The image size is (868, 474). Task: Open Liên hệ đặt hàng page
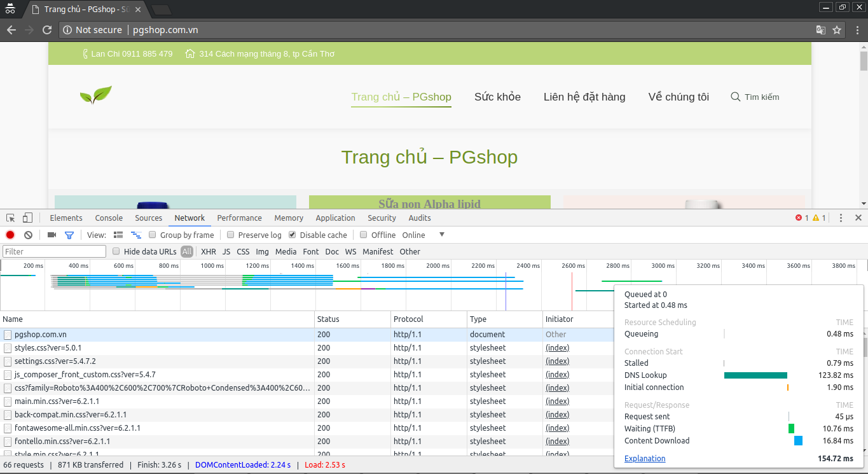pos(584,97)
